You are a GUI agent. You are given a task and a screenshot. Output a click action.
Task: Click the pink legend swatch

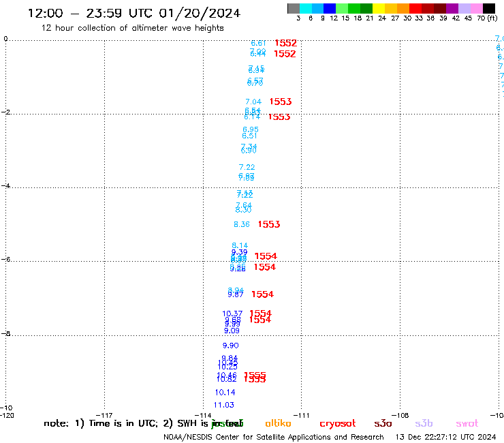477,8
